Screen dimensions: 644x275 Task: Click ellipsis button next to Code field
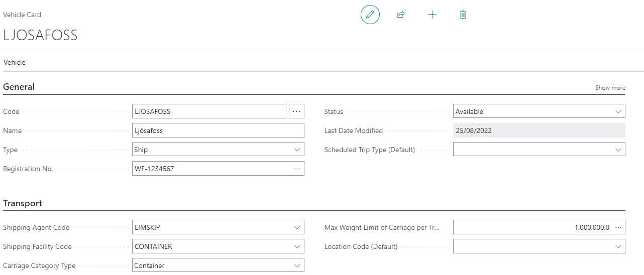[x=296, y=111]
